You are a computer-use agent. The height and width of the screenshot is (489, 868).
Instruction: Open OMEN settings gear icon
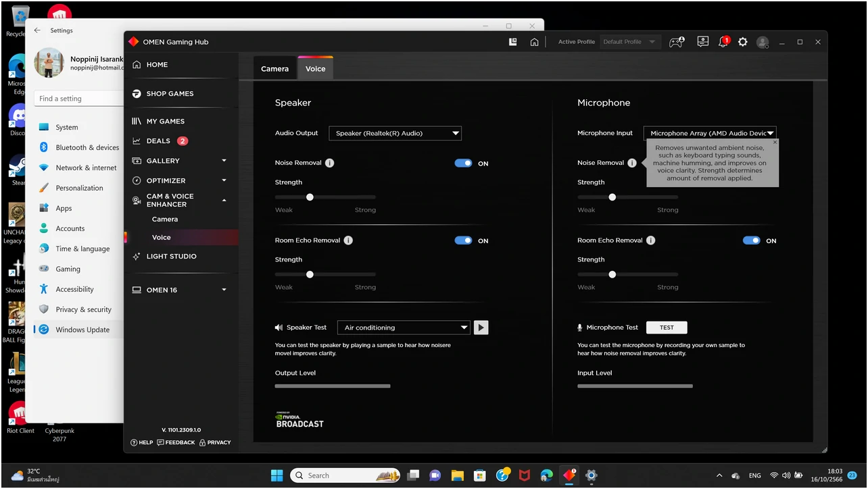(743, 42)
